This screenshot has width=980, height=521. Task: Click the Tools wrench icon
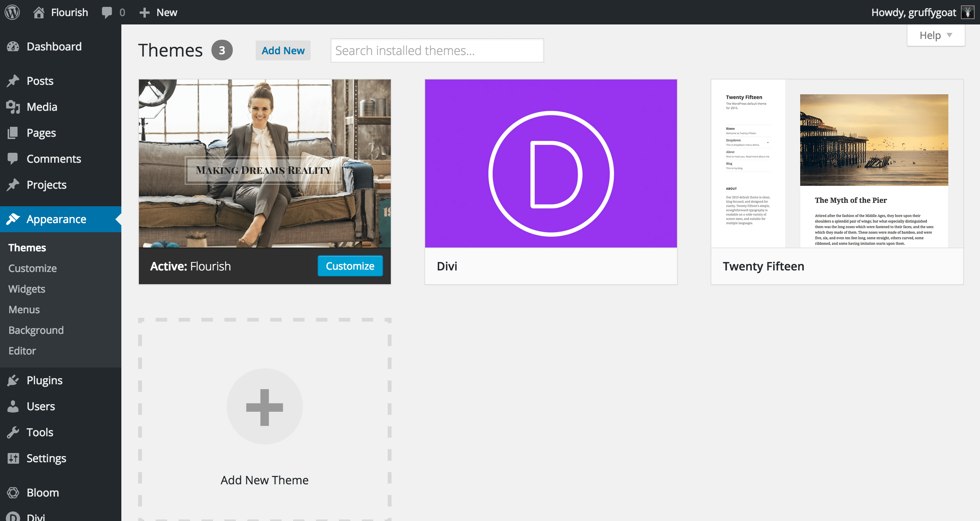13,432
